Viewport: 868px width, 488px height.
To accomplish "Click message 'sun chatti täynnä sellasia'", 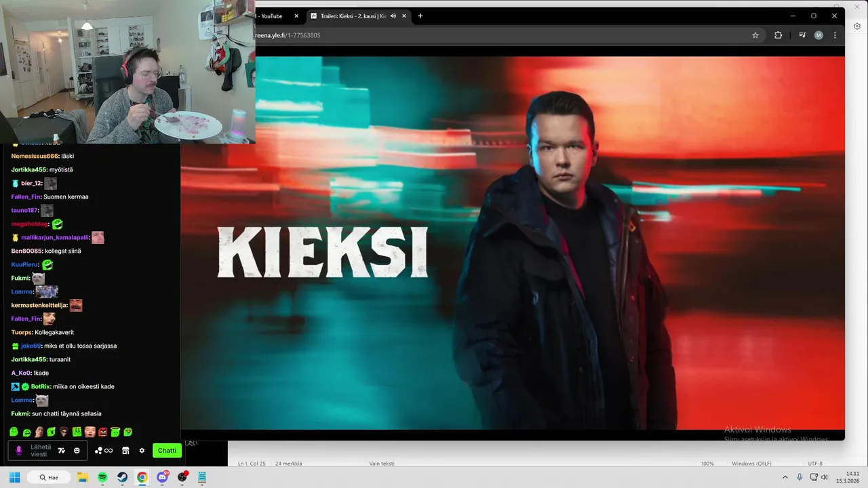I will 66,413.
